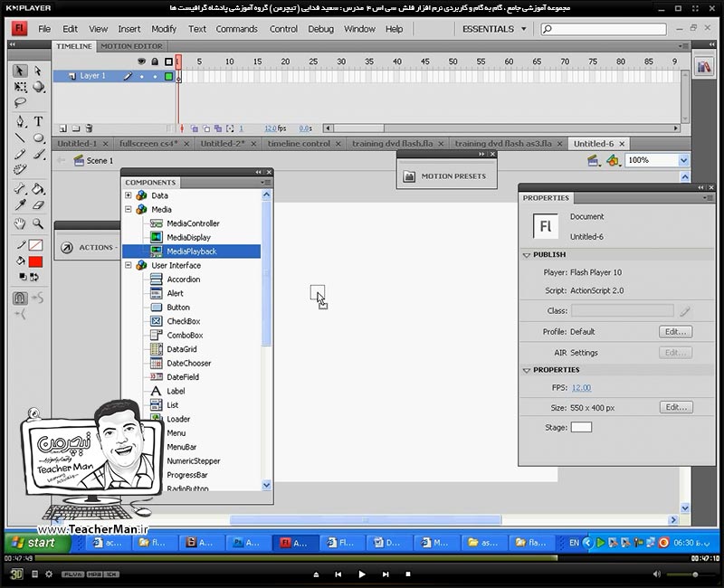Click the Motion Presets panel icon
The width and height of the screenshot is (724, 588).
[x=409, y=176]
